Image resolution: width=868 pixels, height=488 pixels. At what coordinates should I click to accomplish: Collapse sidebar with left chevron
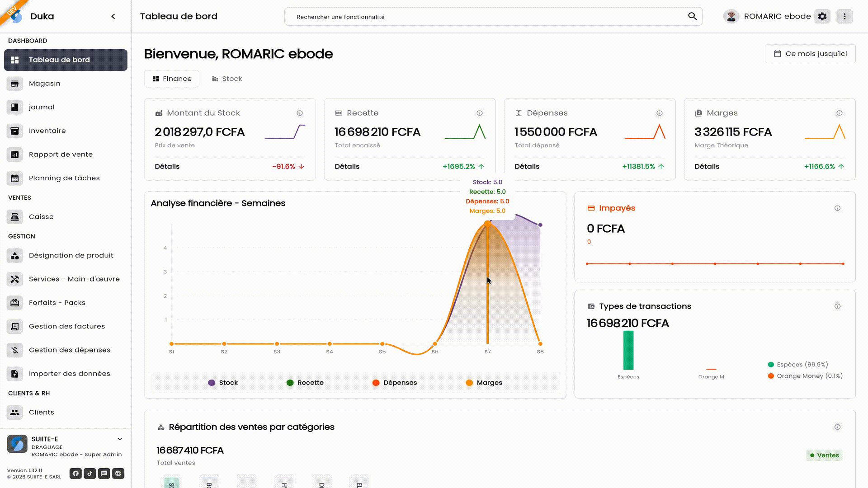113,16
